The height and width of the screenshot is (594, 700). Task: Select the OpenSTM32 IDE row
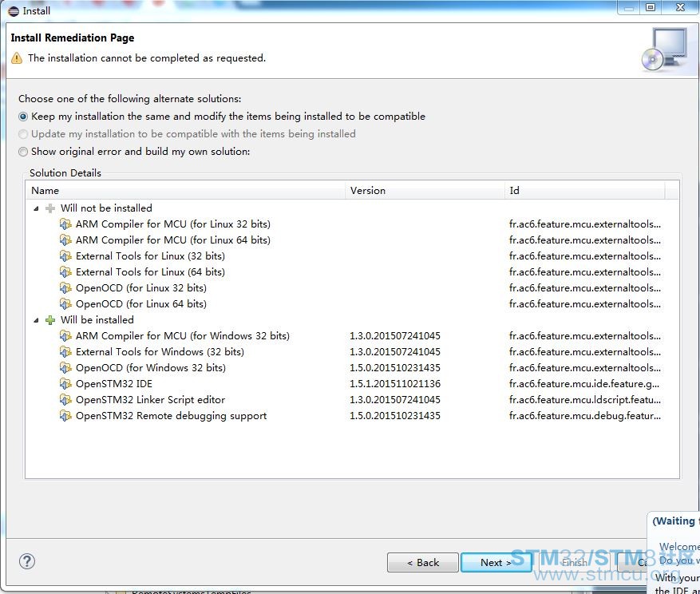tap(353, 384)
